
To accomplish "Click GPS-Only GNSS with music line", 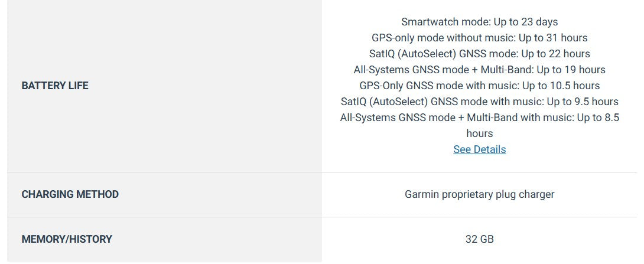I will (479, 86).
